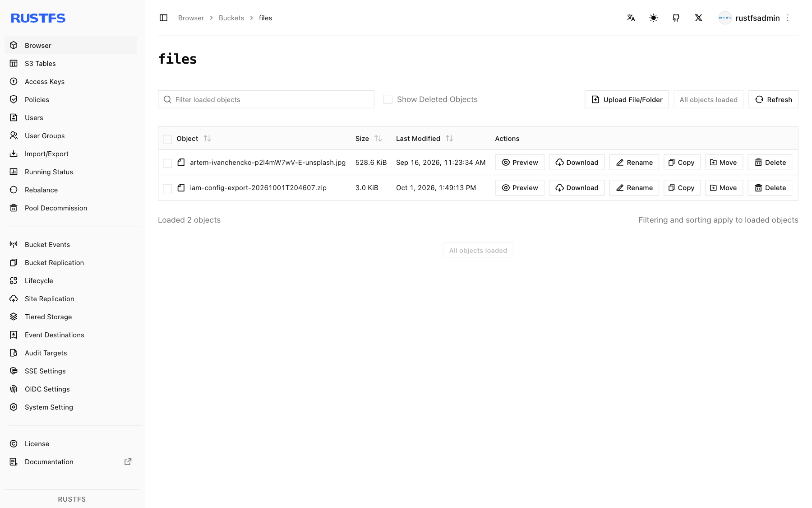Rename the artem-ivanchencko jpg file

634,163
